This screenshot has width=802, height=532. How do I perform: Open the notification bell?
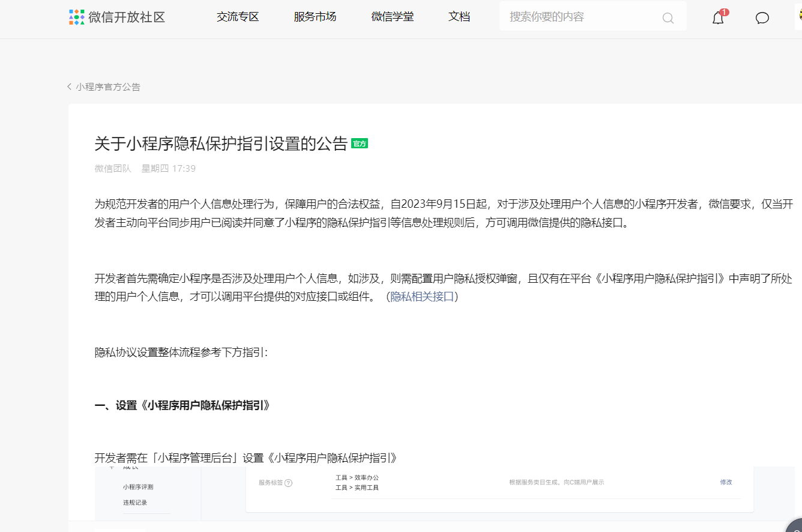click(719, 17)
